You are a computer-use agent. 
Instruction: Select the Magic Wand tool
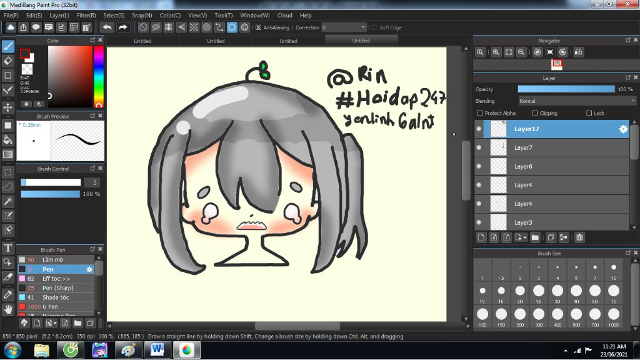coord(7,201)
